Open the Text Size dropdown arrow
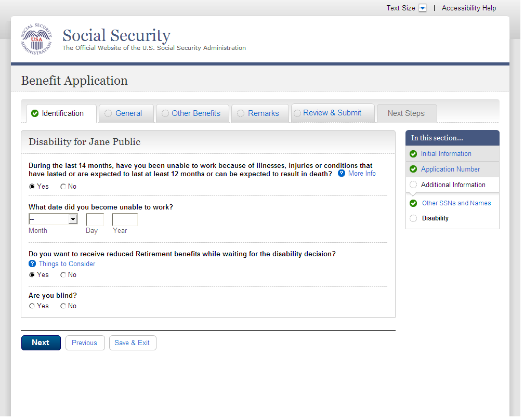This screenshot has width=524, height=420. tap(423, 8)
